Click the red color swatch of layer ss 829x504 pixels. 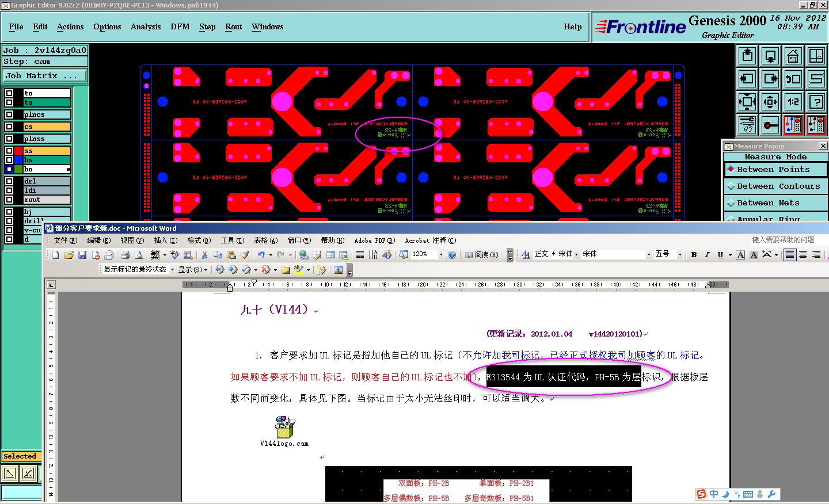click(x=19, y=151)
